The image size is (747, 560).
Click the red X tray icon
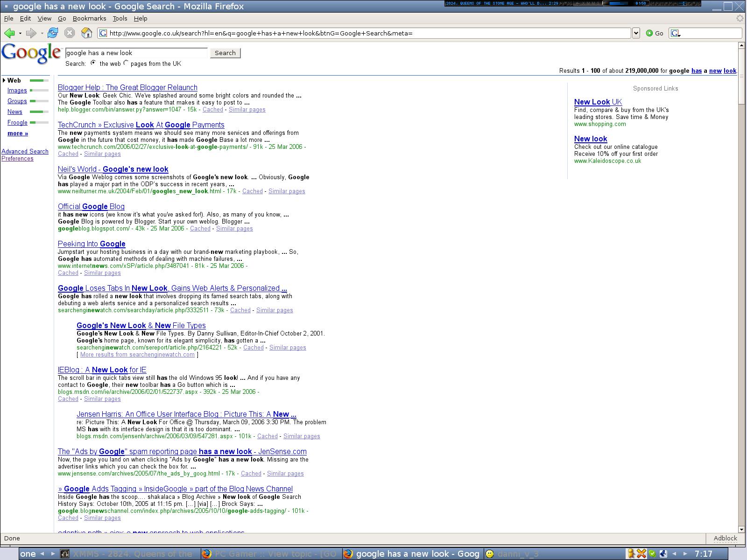(x=641, y=554)
